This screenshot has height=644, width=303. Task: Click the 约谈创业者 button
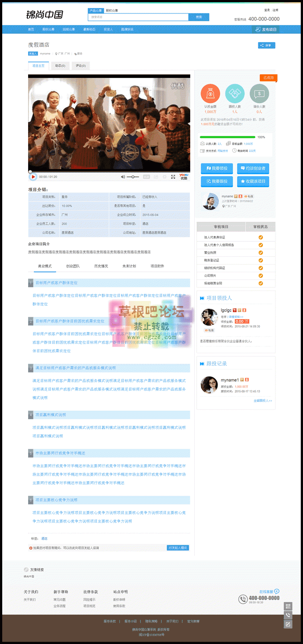[253, 168]
